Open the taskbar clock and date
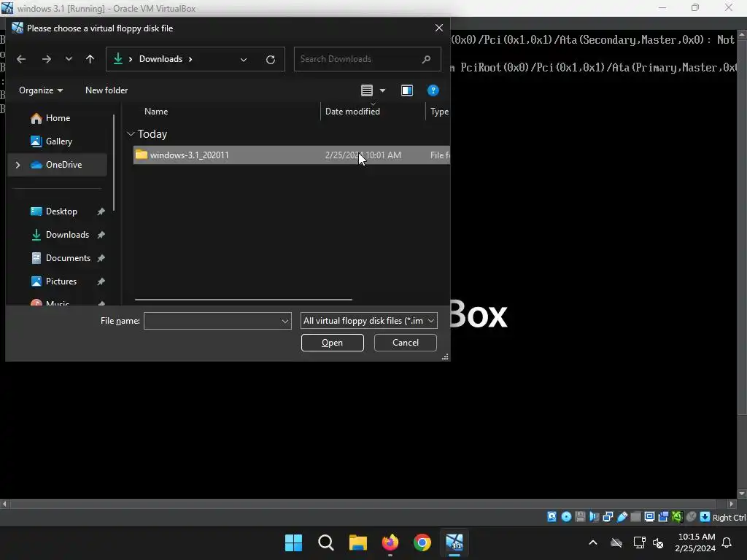 coord(695,542)
